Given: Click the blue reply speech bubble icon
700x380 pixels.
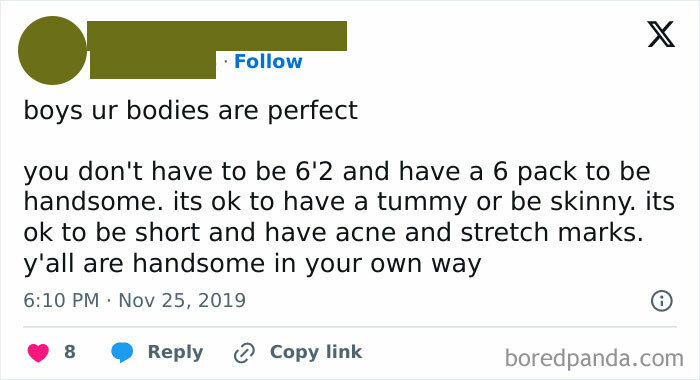Looking at the screenshot, I should [122, 352].
